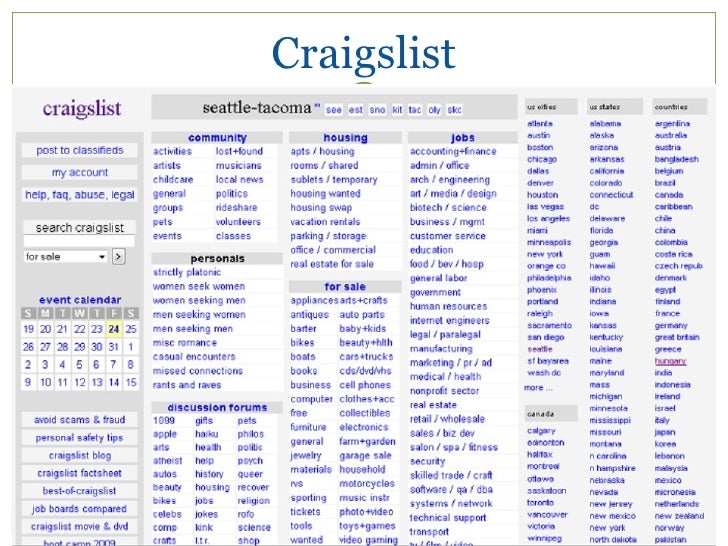728x546 pixels.
Task: Go to the california state site
Action: click(607, 171)
